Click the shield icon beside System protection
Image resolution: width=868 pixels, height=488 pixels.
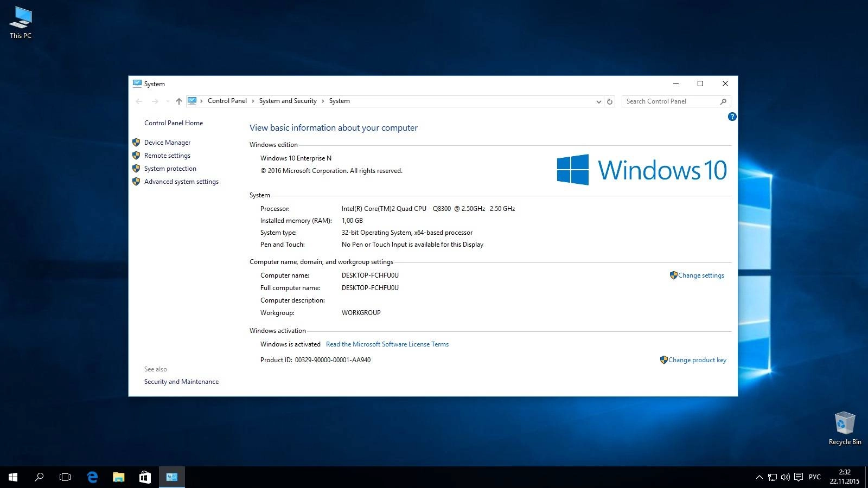(x=136, y=168)
